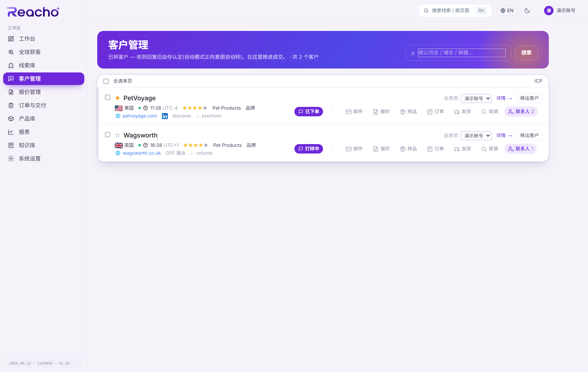This screenshot has height=372, width=588.
Task: Expand 业务员 dropdown for Wagsworth
Action: 476,135
